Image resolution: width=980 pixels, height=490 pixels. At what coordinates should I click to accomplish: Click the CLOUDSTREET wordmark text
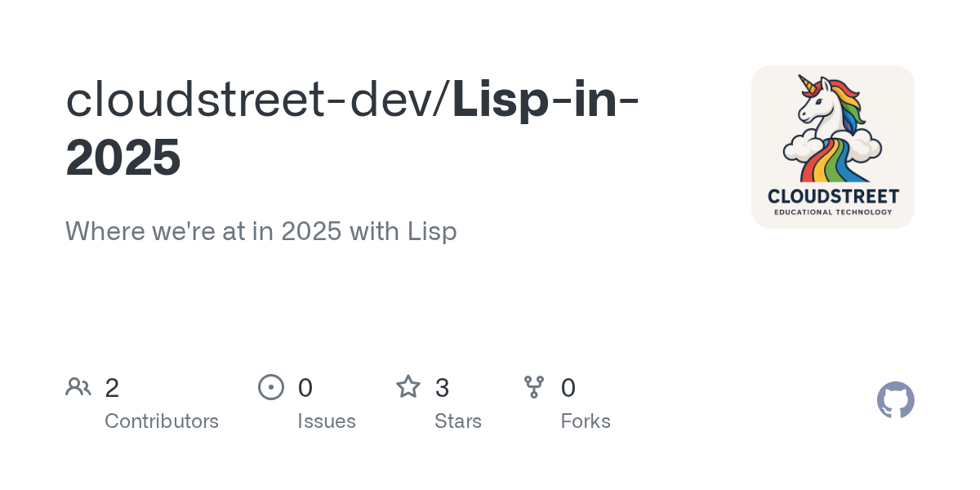click(x=833, y=196)
